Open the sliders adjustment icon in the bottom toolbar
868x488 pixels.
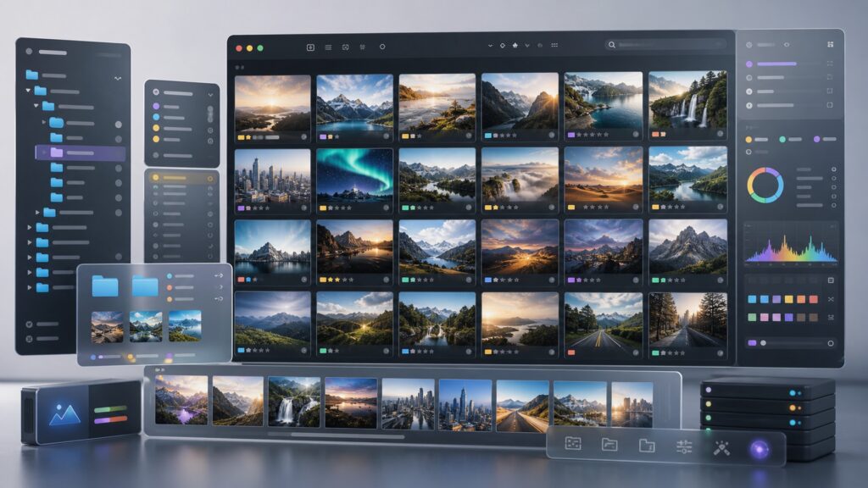[684, 446]
